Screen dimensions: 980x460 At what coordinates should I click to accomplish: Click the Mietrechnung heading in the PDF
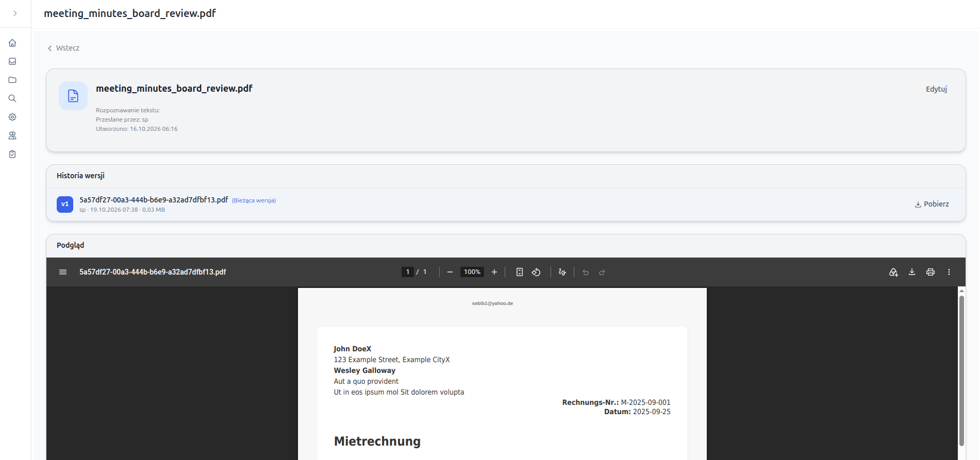pyautogui.click(x=377, y=441)
